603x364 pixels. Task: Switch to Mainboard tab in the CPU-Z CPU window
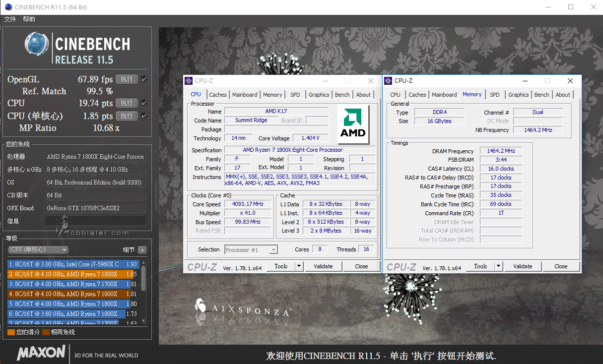coord(245,95)
